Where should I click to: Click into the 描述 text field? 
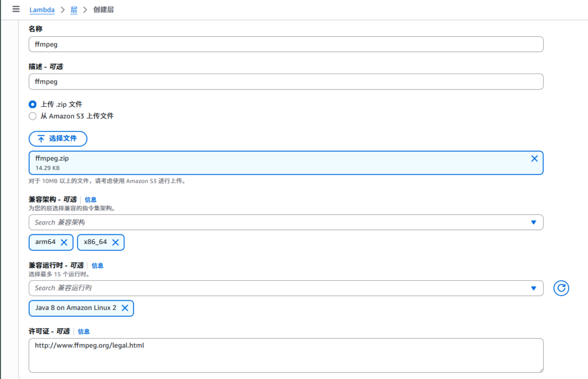286,82
